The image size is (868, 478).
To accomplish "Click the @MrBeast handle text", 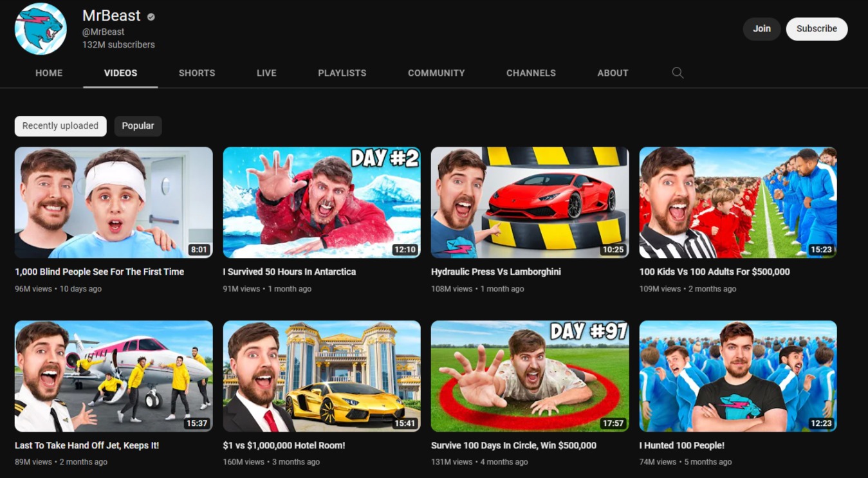I will [x=104, y=32].
